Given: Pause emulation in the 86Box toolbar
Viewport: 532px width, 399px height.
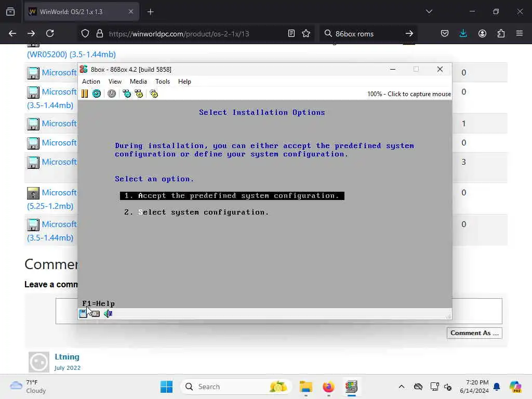Looking at the screenshot, I should [85, 94].
